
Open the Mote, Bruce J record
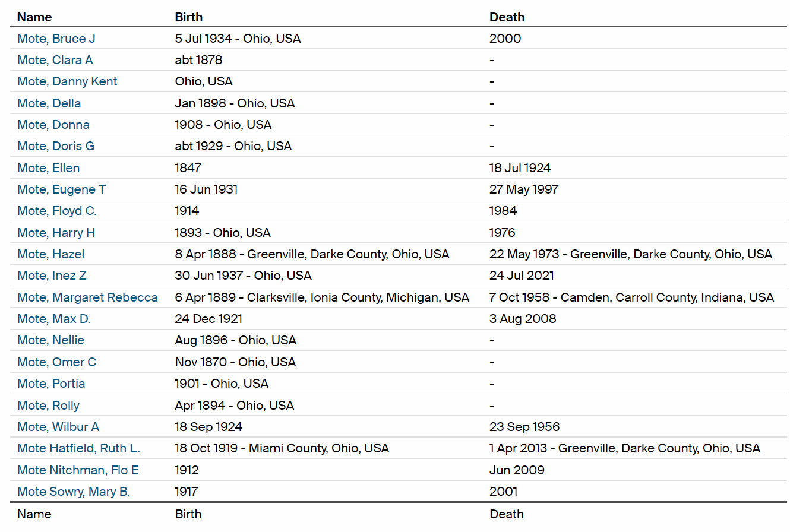click(56, 39)
